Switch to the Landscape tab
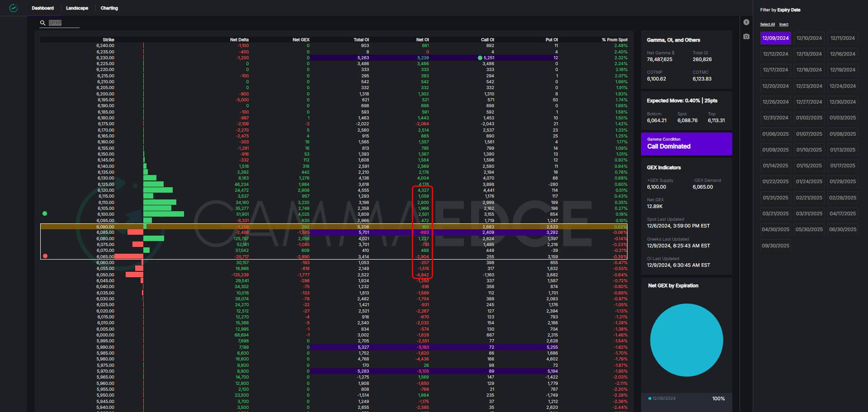The image size is (868, 412). pos(77,8)
